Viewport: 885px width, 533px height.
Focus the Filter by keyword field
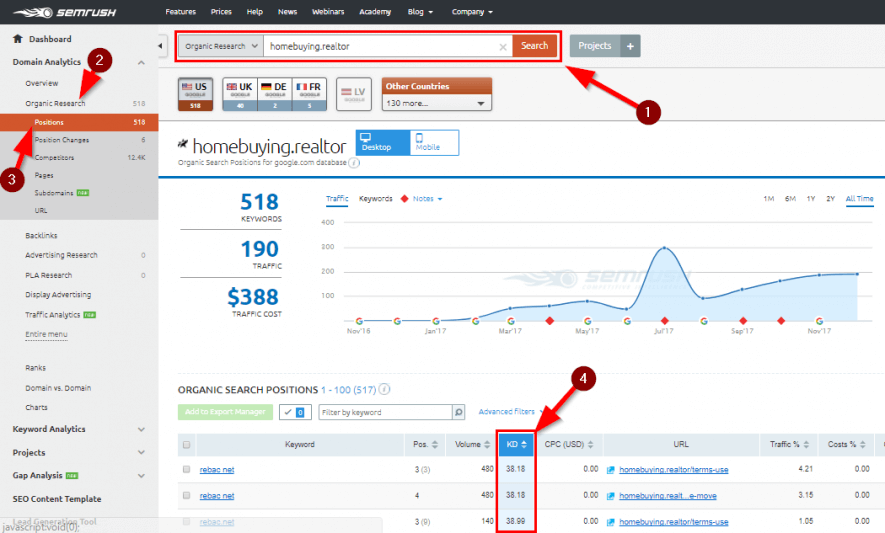[385, 412]
